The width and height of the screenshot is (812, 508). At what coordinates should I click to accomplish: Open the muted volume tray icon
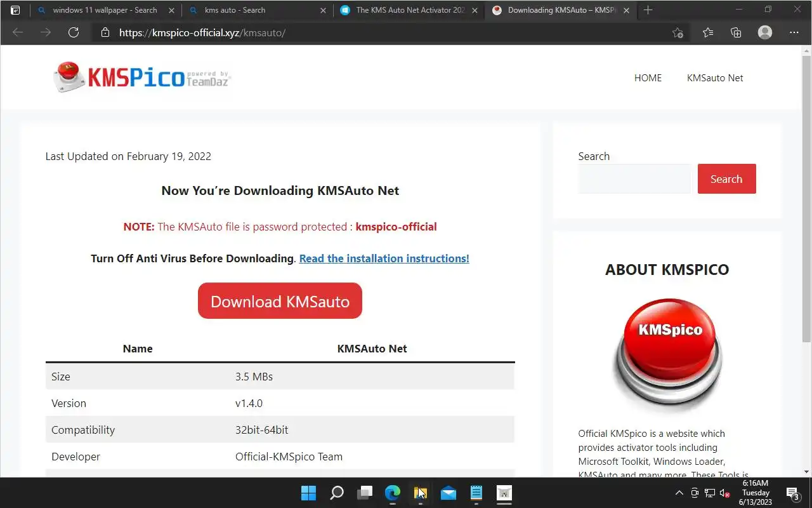pos(724,493)
